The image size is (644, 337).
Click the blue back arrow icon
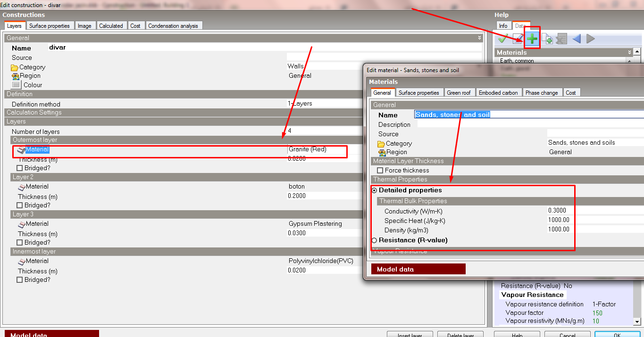[576, 39]
